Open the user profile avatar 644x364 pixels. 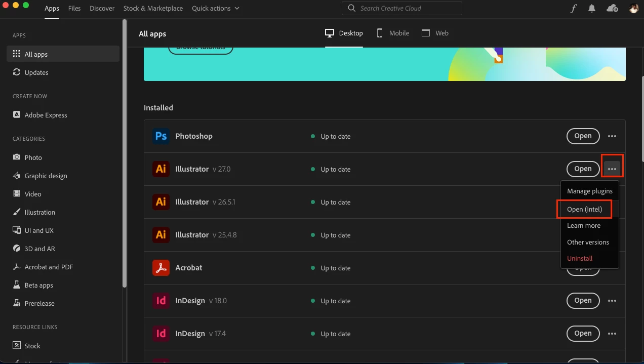[x=633, y=9]
